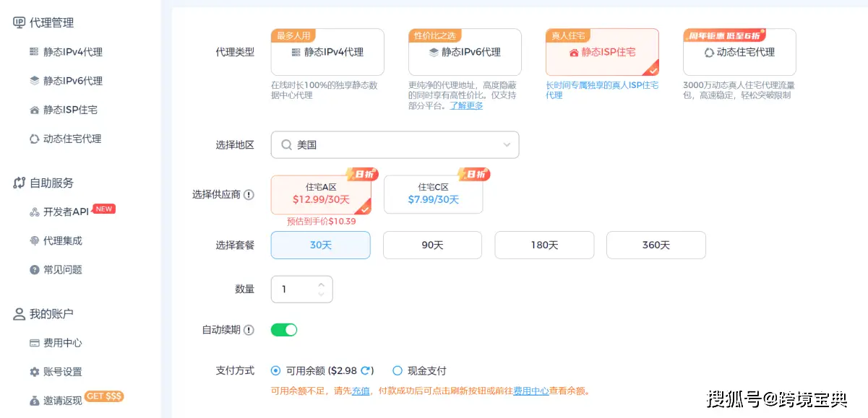This screenshot has width=868, height=418.
Task: Select the 现金支付 payment option
Action: (x=398, y=370)
